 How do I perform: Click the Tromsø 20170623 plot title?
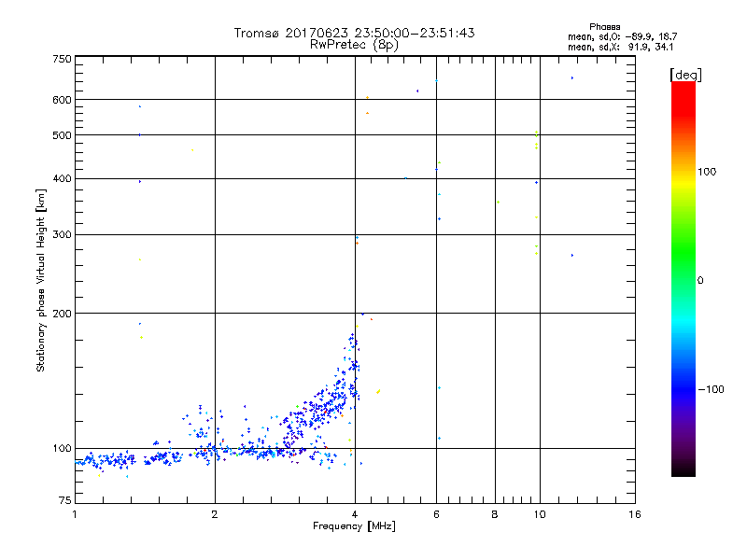pos(354,33)
